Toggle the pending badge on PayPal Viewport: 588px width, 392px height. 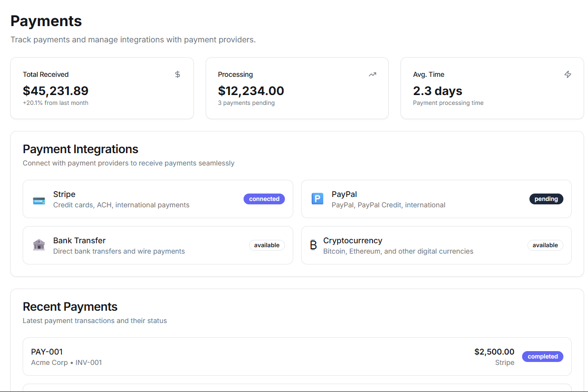pos(546,199)
